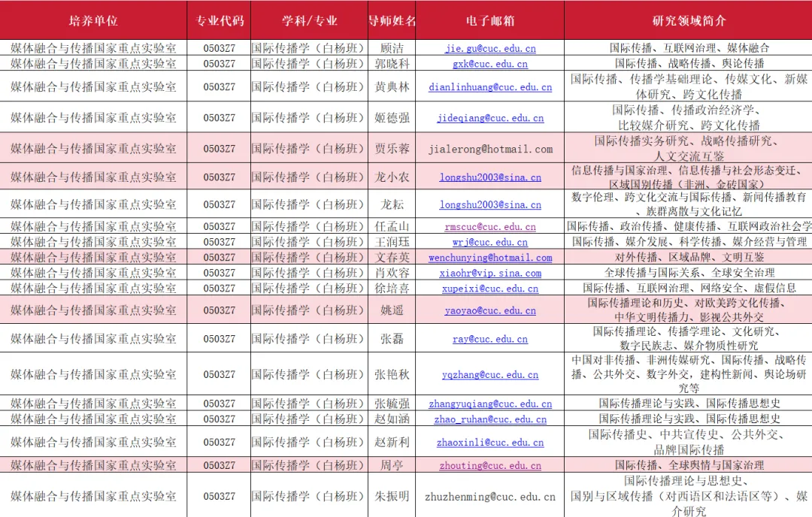
Task: Select advisor name 徐培喜
Action: tap(392, 289)
